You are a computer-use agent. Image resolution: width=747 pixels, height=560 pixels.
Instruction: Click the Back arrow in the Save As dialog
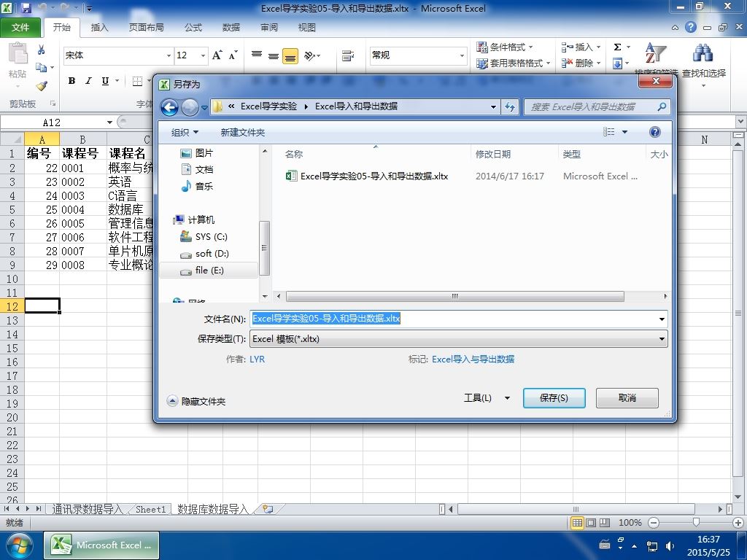[169, 107]
